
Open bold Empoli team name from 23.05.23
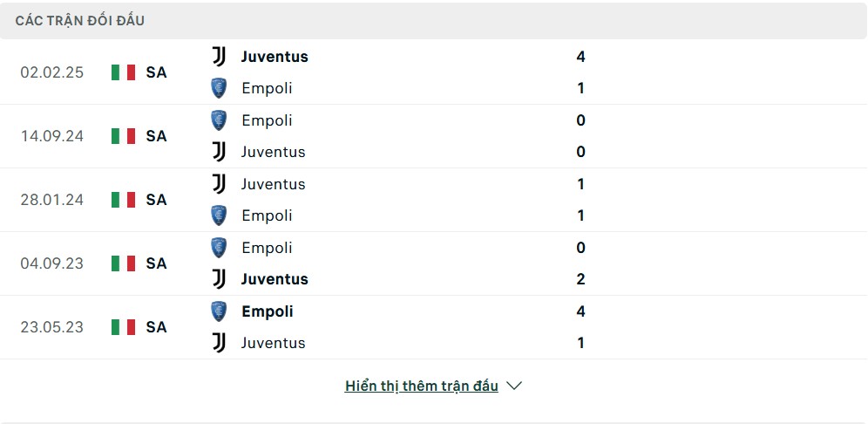coord(268,311)
